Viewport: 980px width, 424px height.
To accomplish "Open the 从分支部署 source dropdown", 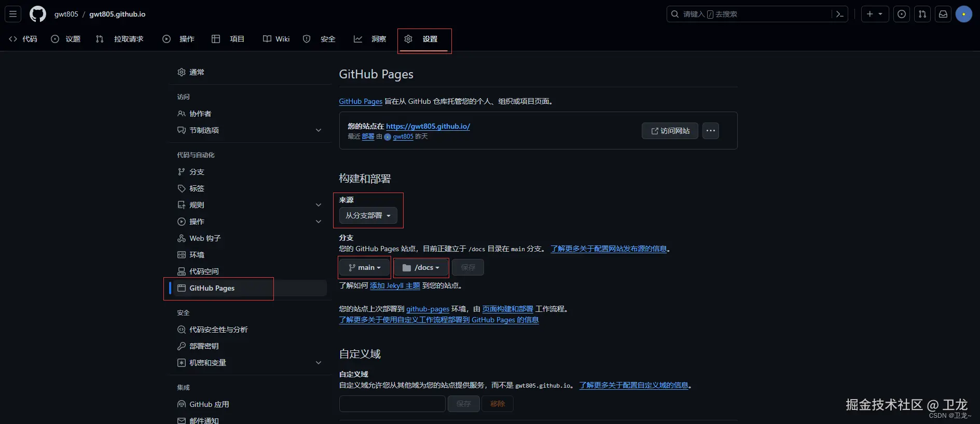I will pos(368,215).
